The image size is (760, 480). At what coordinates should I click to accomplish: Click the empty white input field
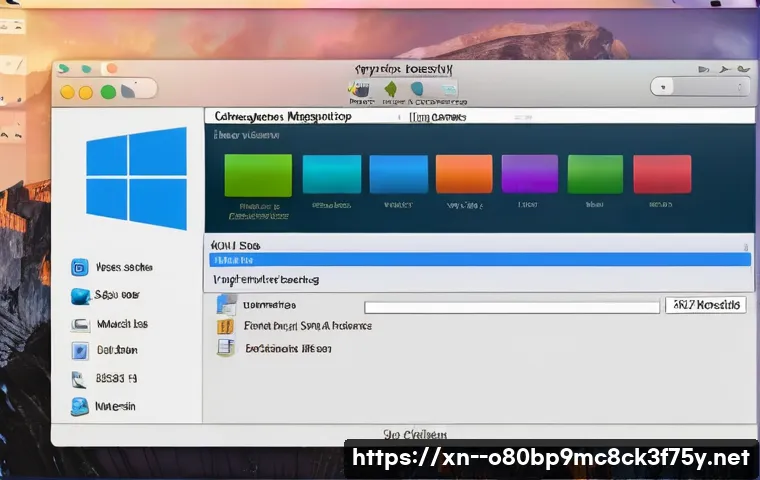[512, 307]
